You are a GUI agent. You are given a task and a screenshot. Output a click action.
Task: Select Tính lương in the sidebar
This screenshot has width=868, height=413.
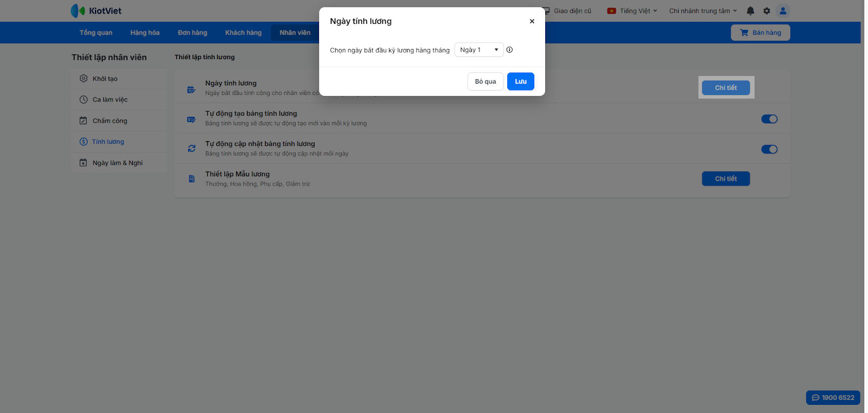point(119,142)
